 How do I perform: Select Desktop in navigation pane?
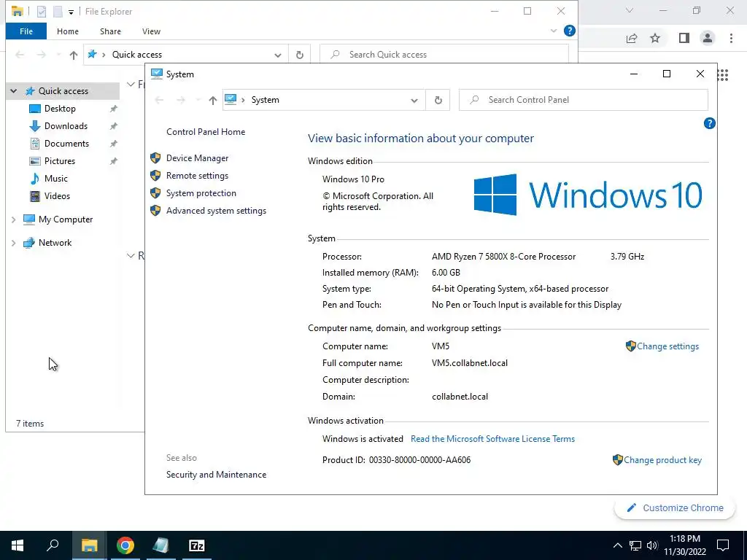[x=60, y=109]
